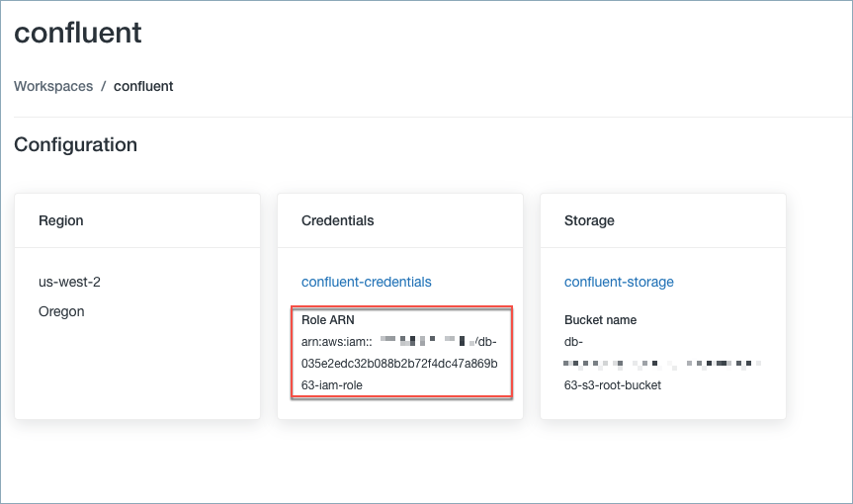Click the Region card header
853x504 pixels.
pos(60,220)
